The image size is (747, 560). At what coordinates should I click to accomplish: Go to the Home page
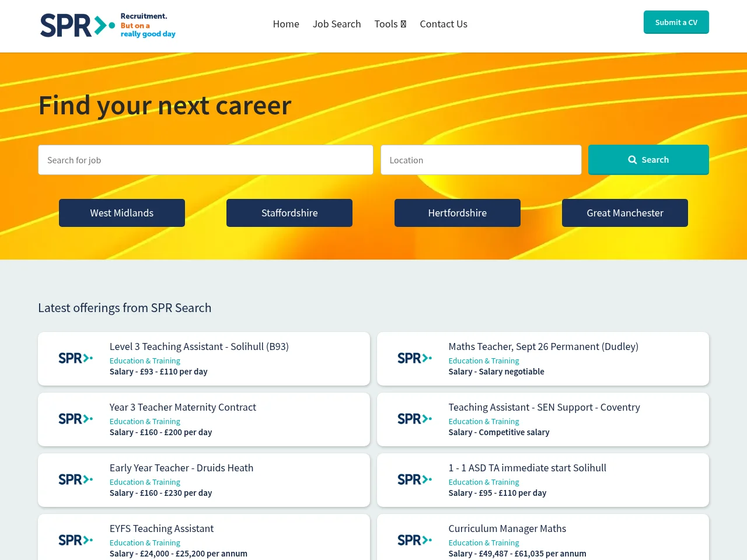pos(286,24)
